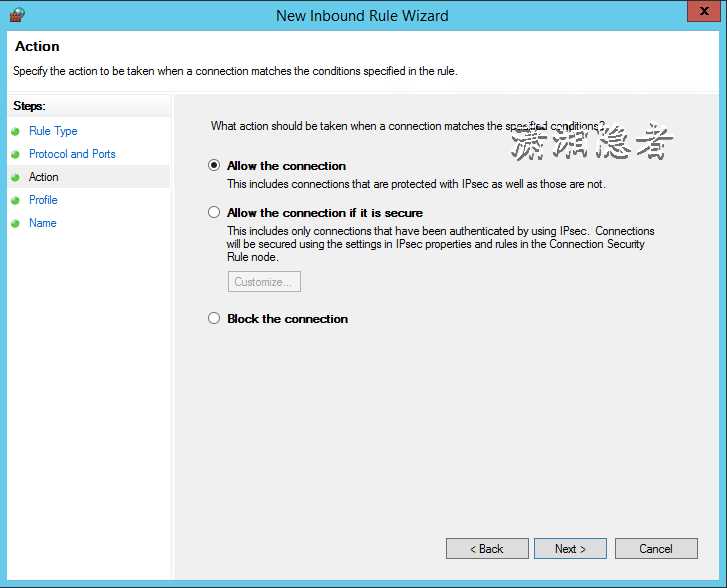
Task: Choose 'Allow the connection if it is secure'
Action: pos(214,213)
